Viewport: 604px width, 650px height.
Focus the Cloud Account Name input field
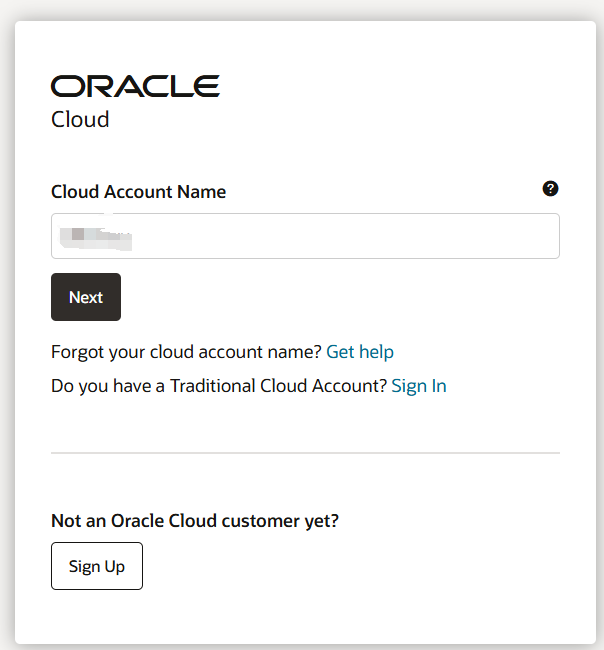(x=305, y=236)
